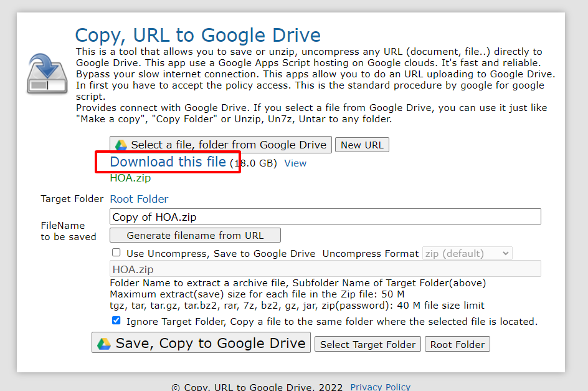This screenshot has width=588, height=391.
Task: Uncheck Ignore Target Folder checkbox
Action: (x=116, y=321)
